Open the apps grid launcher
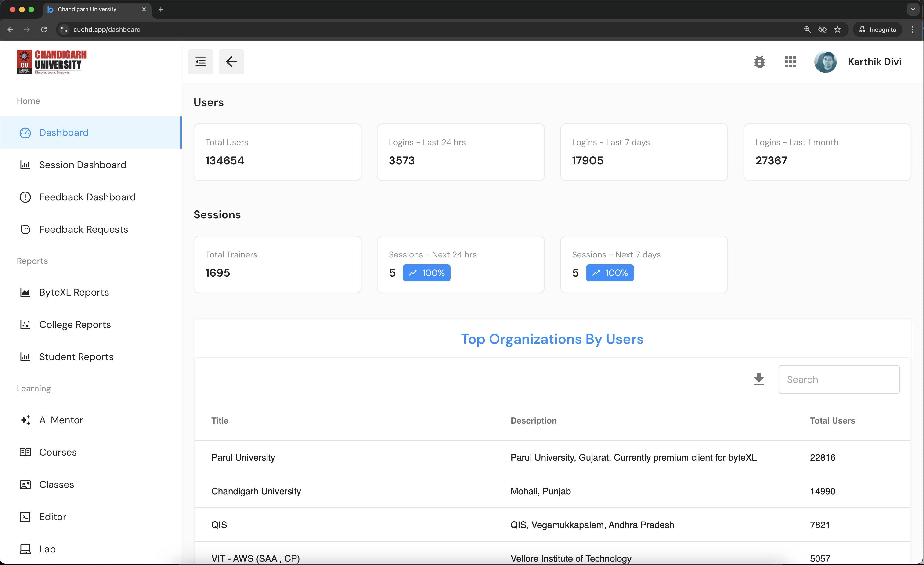924x565 pixels. (x=790, y=62)
